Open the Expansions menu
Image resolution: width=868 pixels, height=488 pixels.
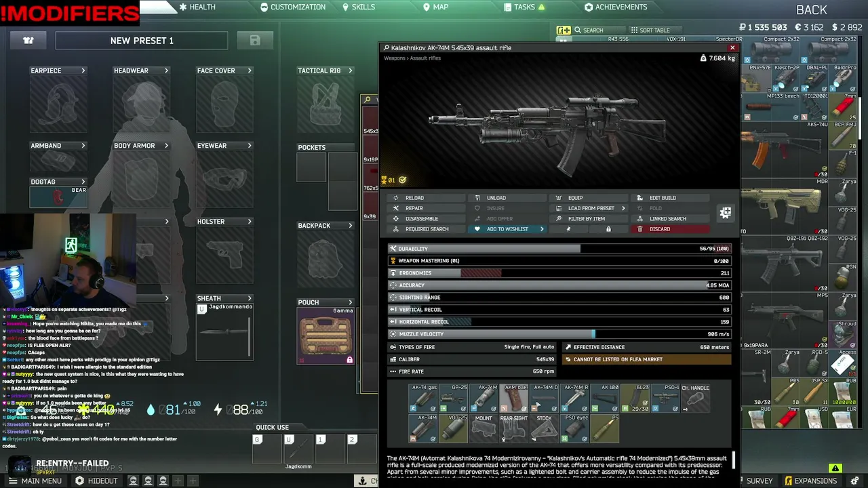point(811,481)
